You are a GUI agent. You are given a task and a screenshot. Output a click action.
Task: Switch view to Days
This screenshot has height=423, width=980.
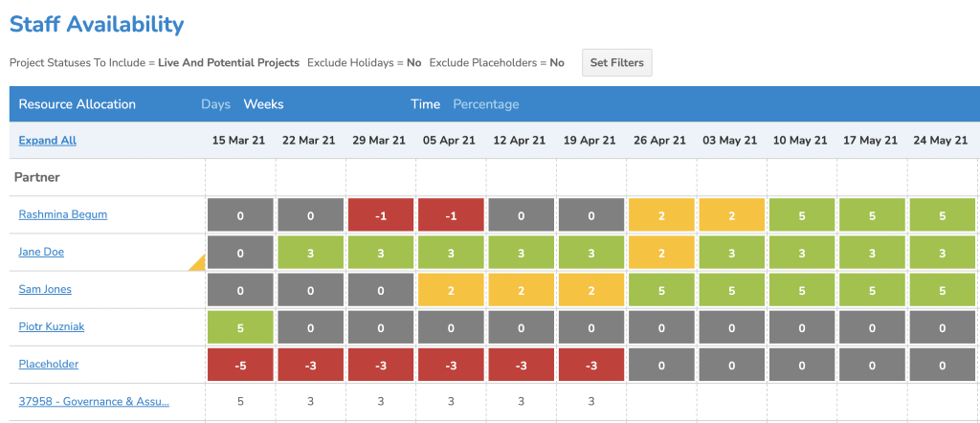click(215, 104)
